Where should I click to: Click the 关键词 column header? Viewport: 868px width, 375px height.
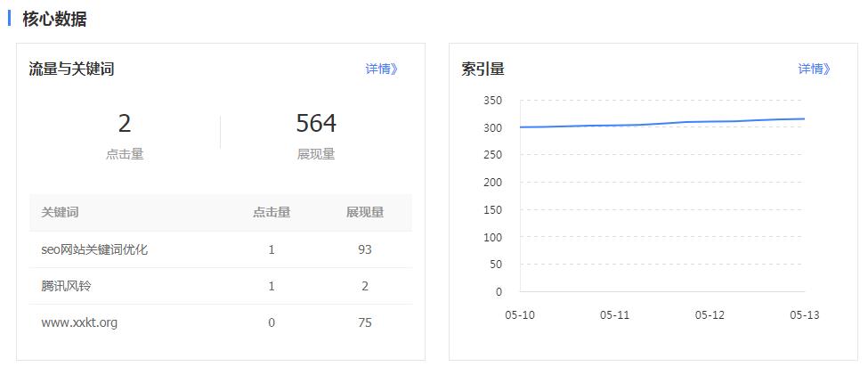60,212
